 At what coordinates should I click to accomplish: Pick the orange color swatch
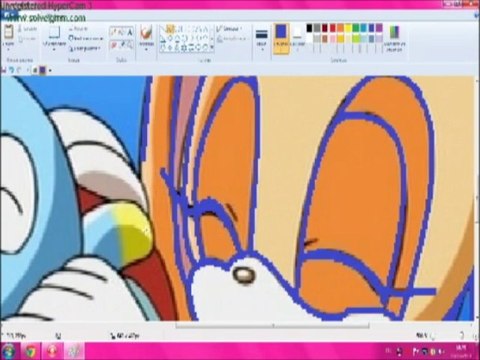tap(340, 28)
